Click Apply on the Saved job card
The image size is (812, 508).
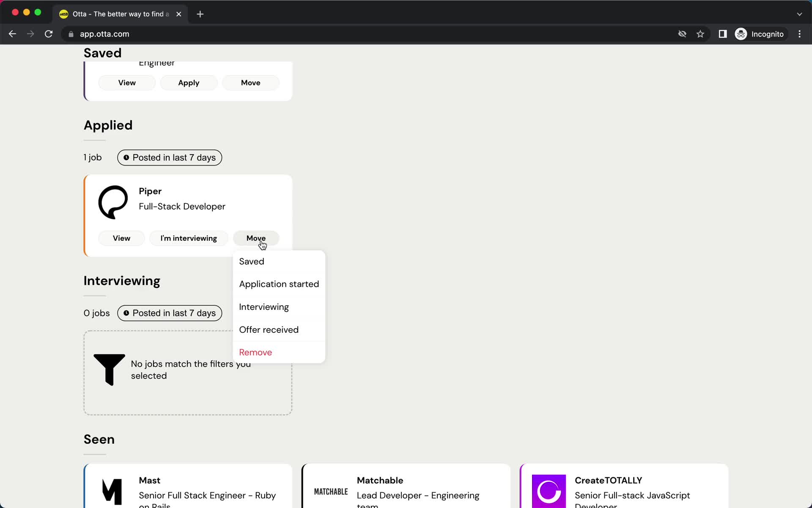[x=189, y=83]
